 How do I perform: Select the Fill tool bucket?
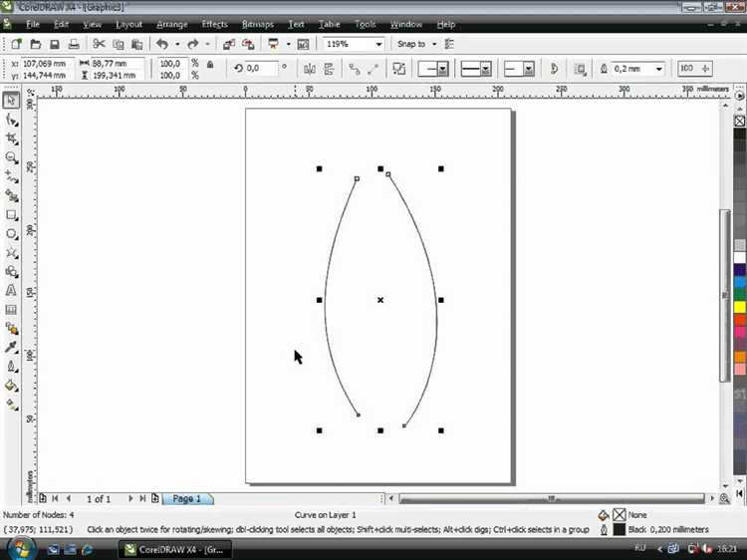click(11, 385)
